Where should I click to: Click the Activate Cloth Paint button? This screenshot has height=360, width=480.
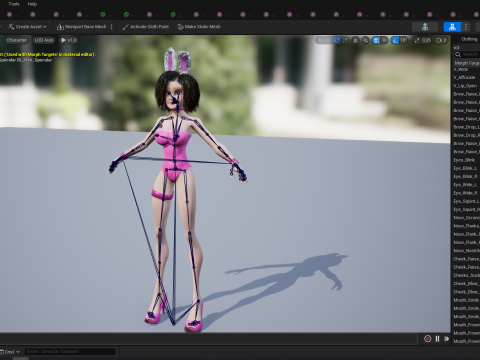pyautogui.click(x=146, y=27)
